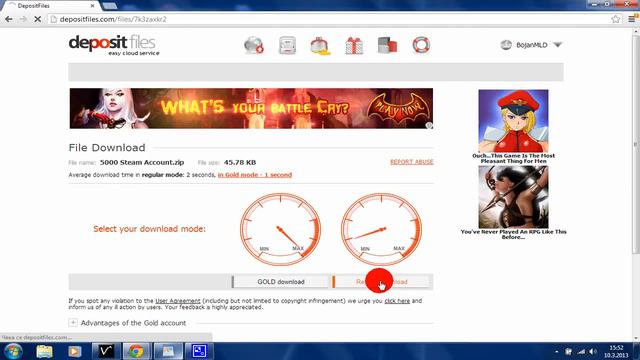Open the cloud upload icon in header
Image resolution: width=640 pixels, height=360 pixels.
click(x=254, y=45)
